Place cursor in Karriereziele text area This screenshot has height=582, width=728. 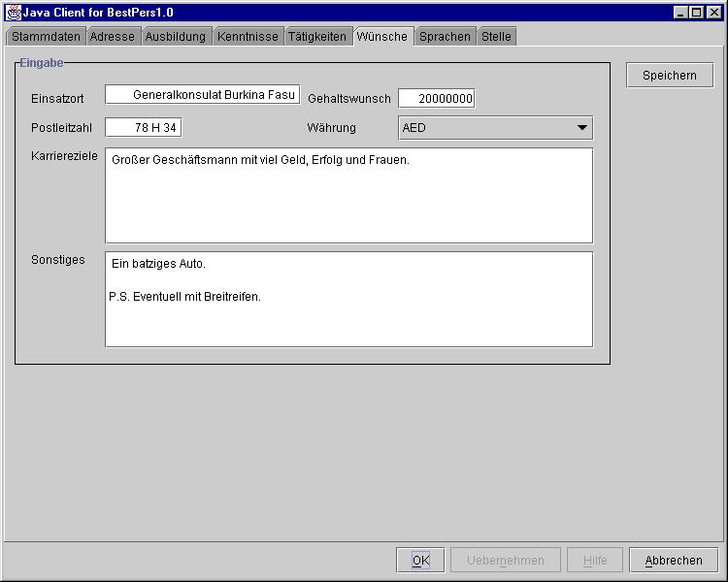(x=348, y=195)
